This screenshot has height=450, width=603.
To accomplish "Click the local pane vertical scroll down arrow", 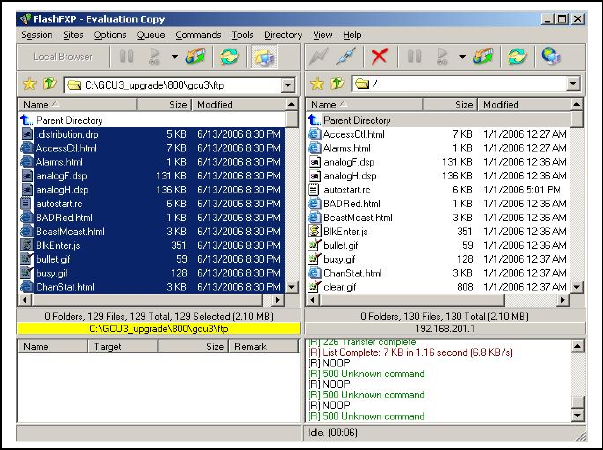I will (x=292, y=287).
